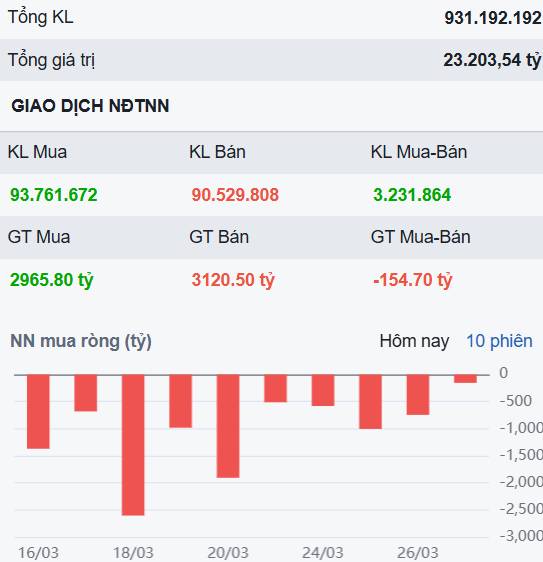Click the KL Bán value 90.529.808
The height and width of the screenshot is (562, 543).
[235, 195]
